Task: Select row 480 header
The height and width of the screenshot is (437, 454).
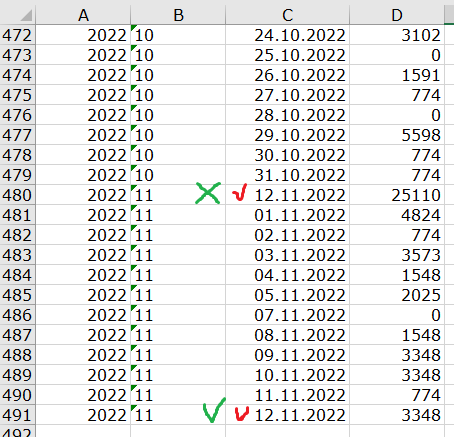Action: [x=17, y=195]
